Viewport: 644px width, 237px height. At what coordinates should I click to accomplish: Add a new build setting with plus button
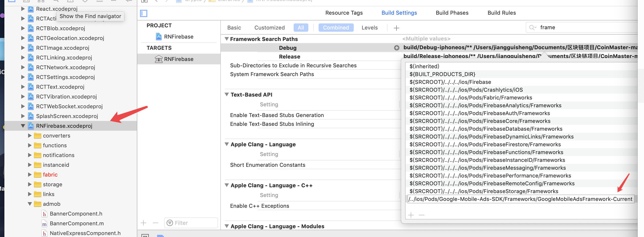click(396, 28)
